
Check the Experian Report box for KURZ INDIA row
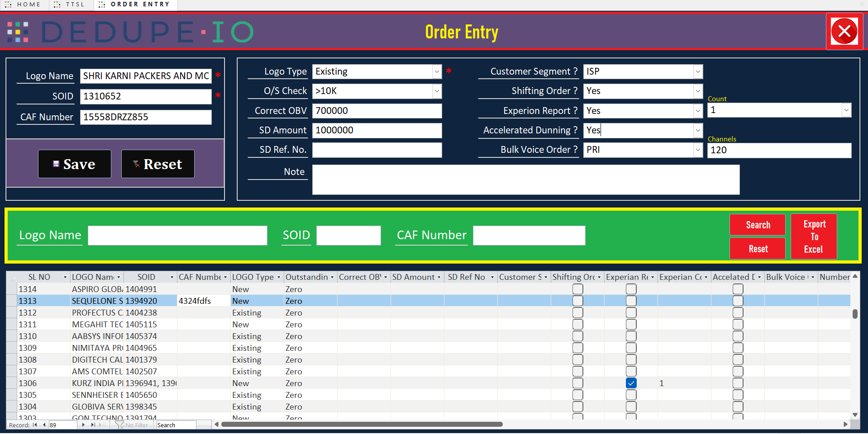(x=631, y=383)
